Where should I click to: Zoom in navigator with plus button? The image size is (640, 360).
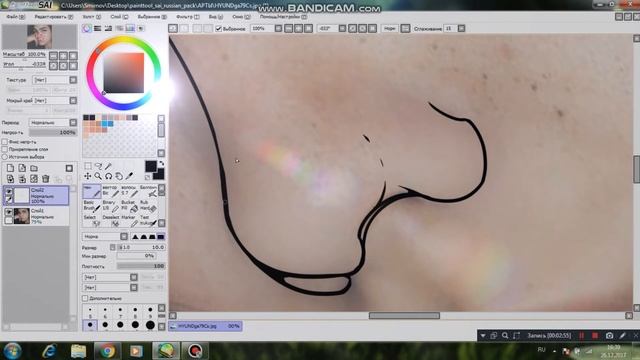click(x=63, y=56)
